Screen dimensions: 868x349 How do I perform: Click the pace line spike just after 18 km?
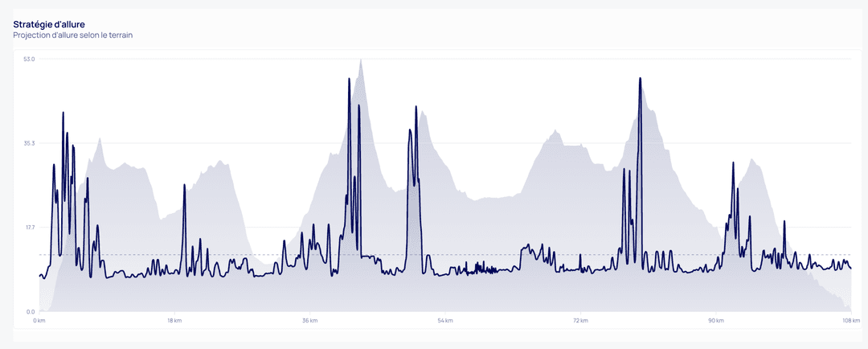[x=184, y=186]
